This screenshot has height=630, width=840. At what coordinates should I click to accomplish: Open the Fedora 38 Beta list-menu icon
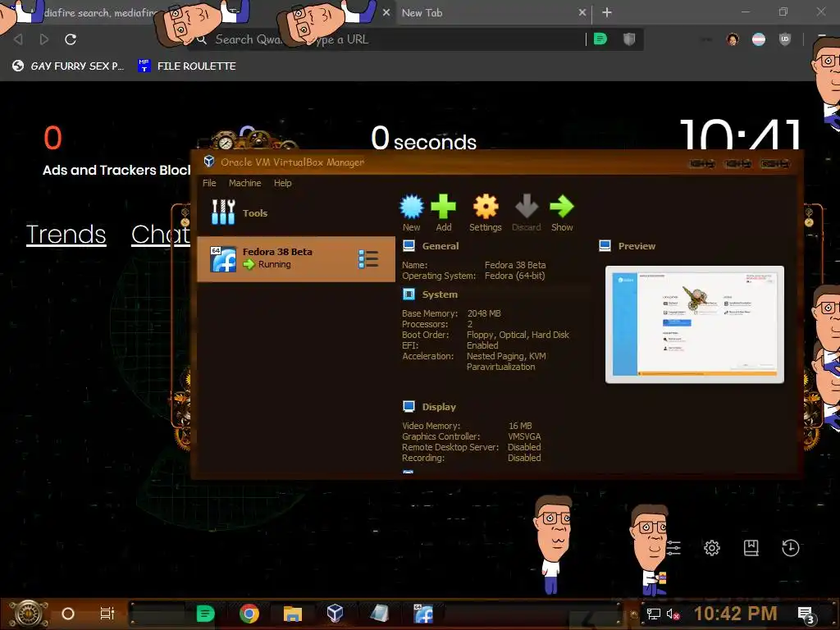(368, 258)
